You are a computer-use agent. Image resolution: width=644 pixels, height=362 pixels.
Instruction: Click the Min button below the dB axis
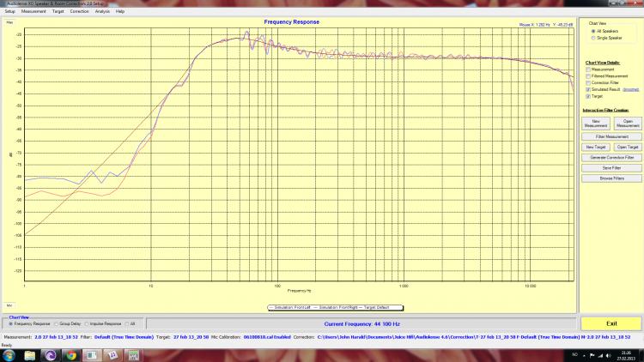[x=9, y=305]
